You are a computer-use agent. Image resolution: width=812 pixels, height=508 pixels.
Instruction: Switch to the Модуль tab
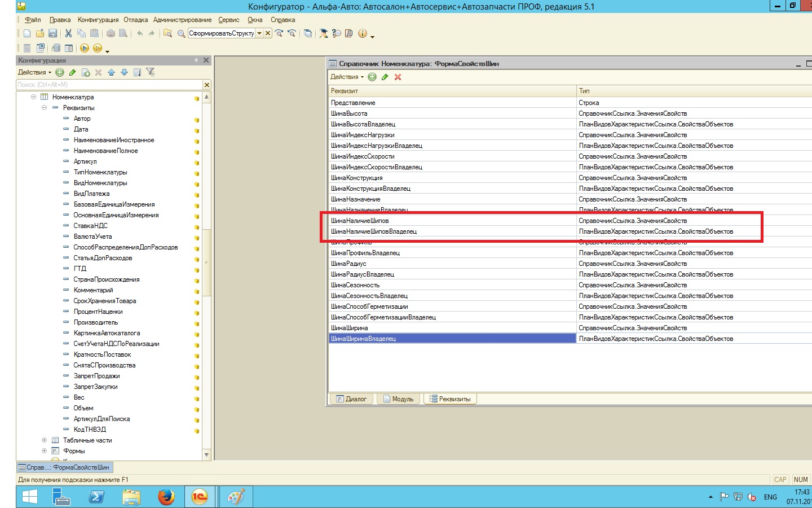pos(398,399)
